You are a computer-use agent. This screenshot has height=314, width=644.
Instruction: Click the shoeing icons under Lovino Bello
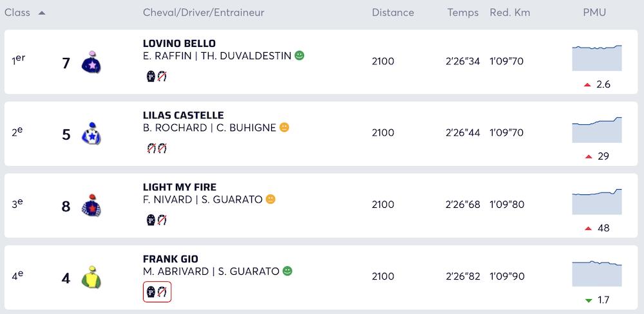coord(157,77)
